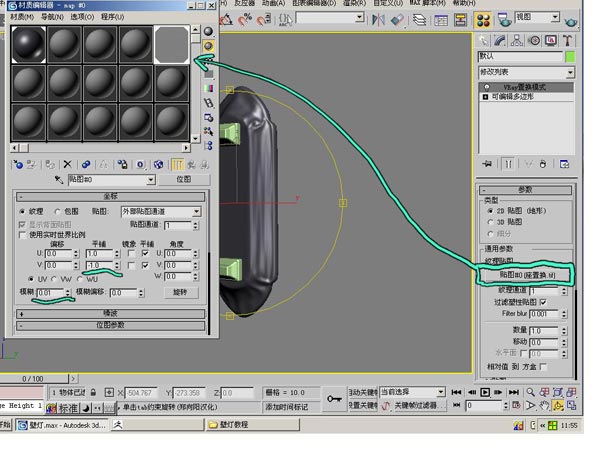
Task: Toggle the backlight icon beside sample slots
Action: click(x=208, y=46)
